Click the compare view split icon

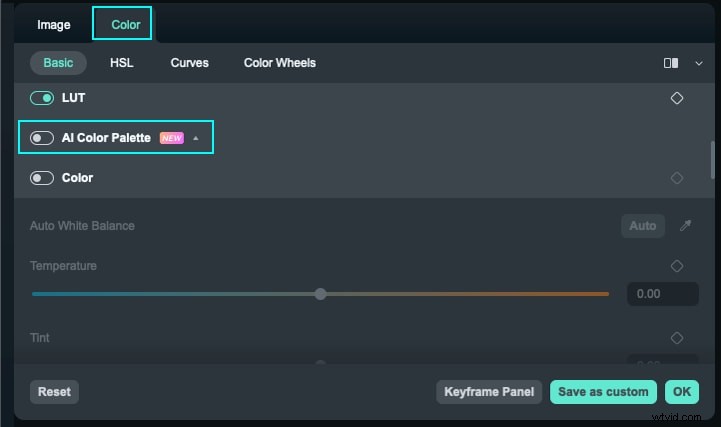[670, 63]
